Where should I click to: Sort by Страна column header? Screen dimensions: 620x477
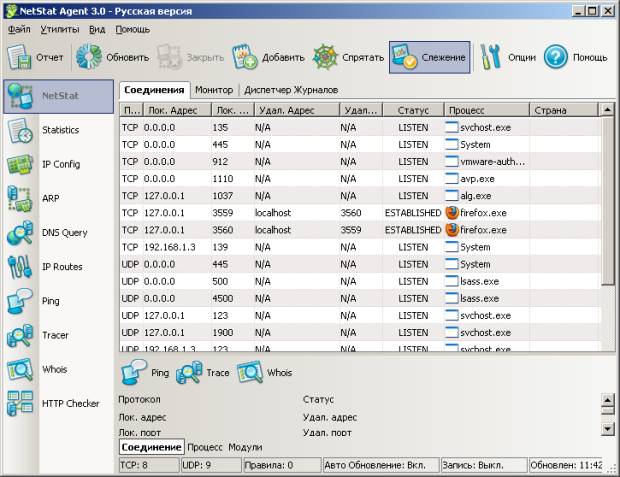tap(564, 110)
